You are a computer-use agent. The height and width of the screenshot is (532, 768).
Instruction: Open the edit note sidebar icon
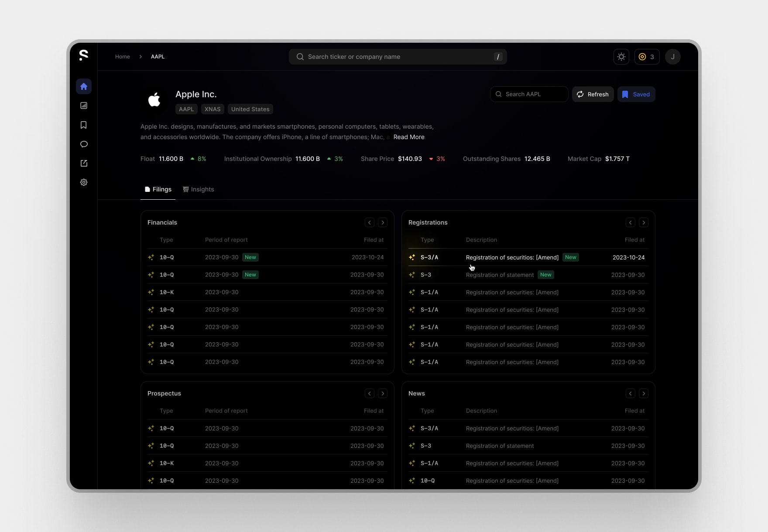(84, 163)
